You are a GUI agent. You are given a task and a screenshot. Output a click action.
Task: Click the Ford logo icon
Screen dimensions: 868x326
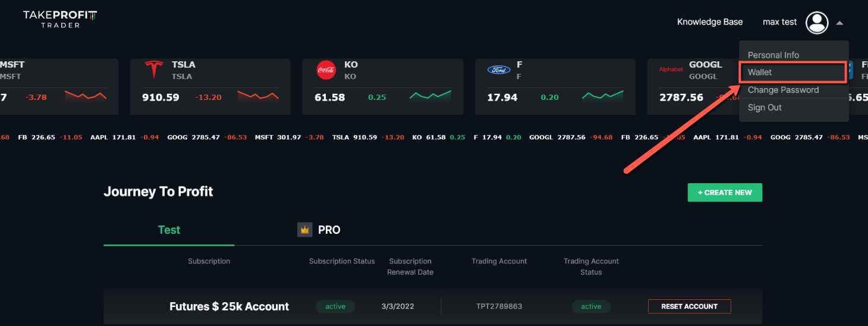pos(499,70)
